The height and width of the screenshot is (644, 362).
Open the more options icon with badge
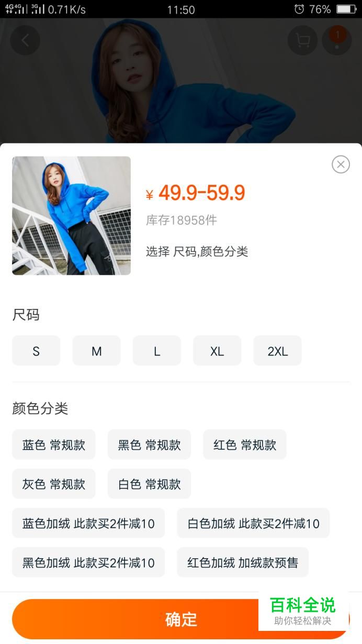337,40
